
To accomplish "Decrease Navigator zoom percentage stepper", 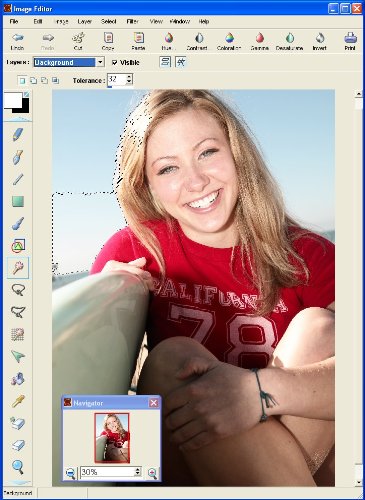I will pos(138,474).
